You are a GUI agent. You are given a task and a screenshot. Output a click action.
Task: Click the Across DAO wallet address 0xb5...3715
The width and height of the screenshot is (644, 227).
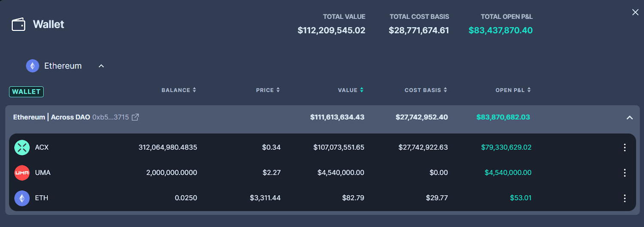[110, 117]
